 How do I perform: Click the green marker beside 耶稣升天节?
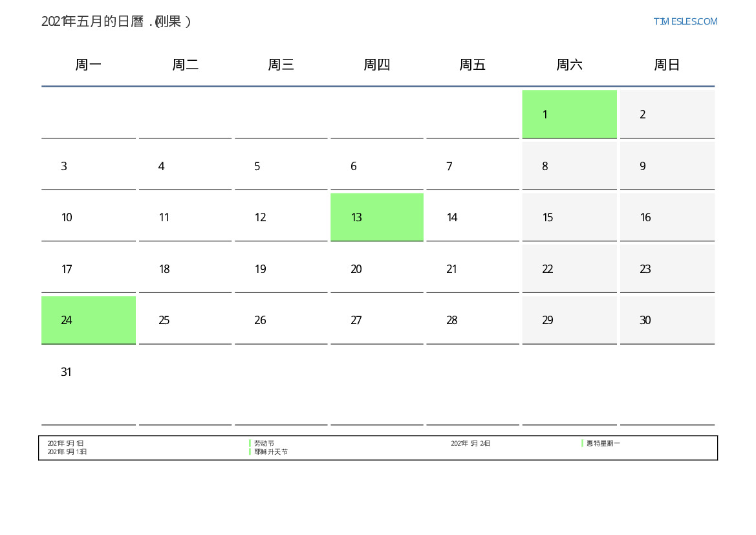[x=250, y=452]
